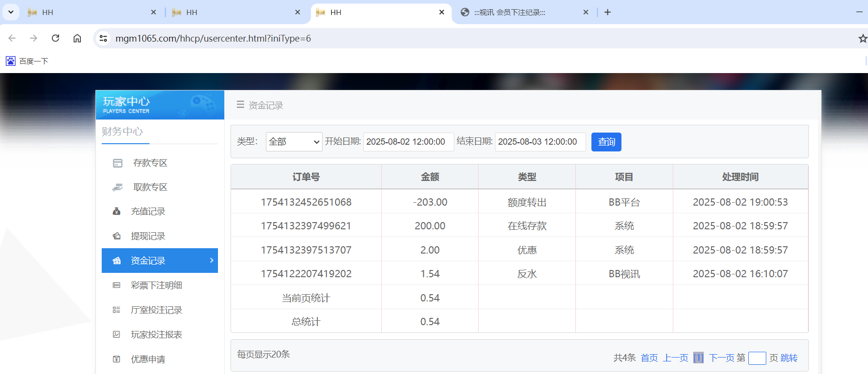Open 充值记录 in the sidebar
The width and height of the screenshot is (868, 374).
(x=148, y=211)
